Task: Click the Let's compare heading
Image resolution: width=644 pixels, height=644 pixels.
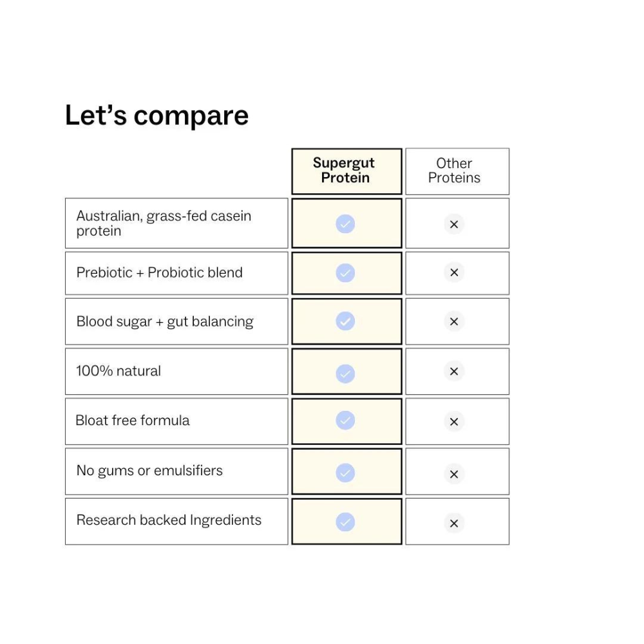Action: pos(156,116)
